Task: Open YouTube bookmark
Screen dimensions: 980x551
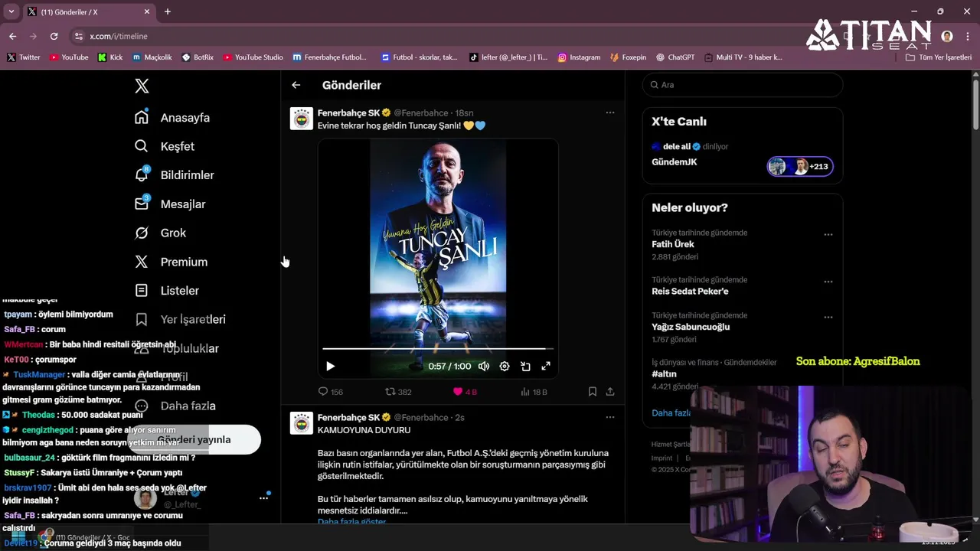Action: pos(68,57)
